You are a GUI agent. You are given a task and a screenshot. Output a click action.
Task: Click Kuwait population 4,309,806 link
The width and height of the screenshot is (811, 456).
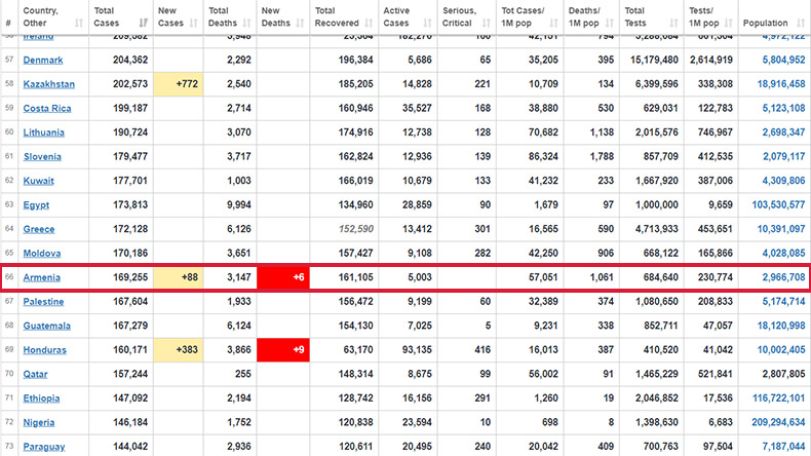(x=784, y=181)
